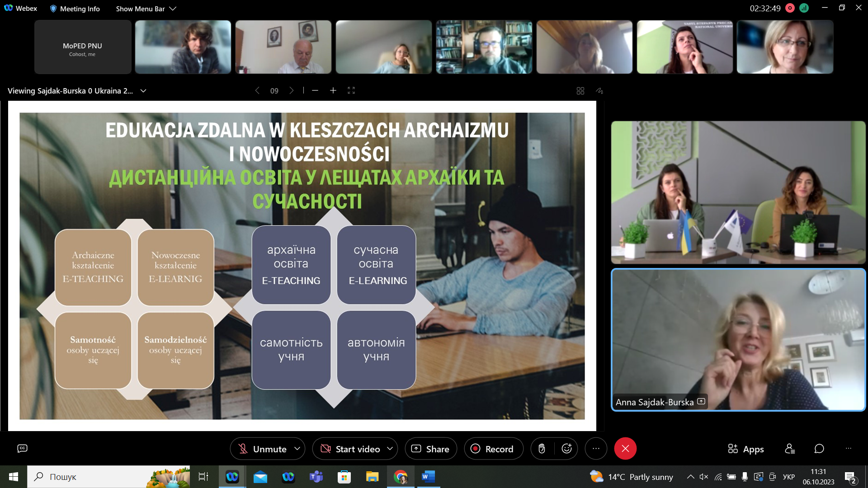The width and height of the screenshot is (868, 488).
Task: Open the Apps button
Action: [x=746, y=449]
